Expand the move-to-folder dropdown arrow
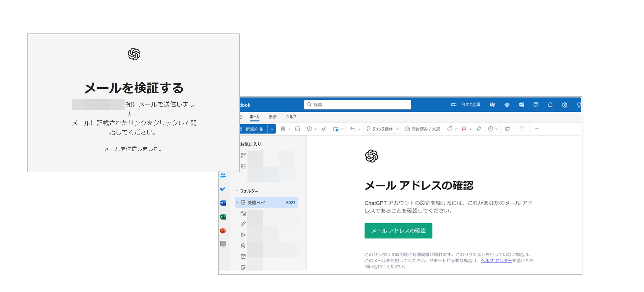This screenshot has width=644, height=292. coord(342,129)
